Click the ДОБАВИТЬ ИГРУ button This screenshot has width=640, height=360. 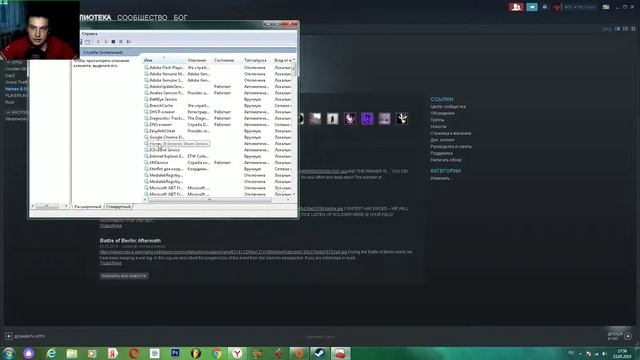pyautogui.click(x=29, y=336)
